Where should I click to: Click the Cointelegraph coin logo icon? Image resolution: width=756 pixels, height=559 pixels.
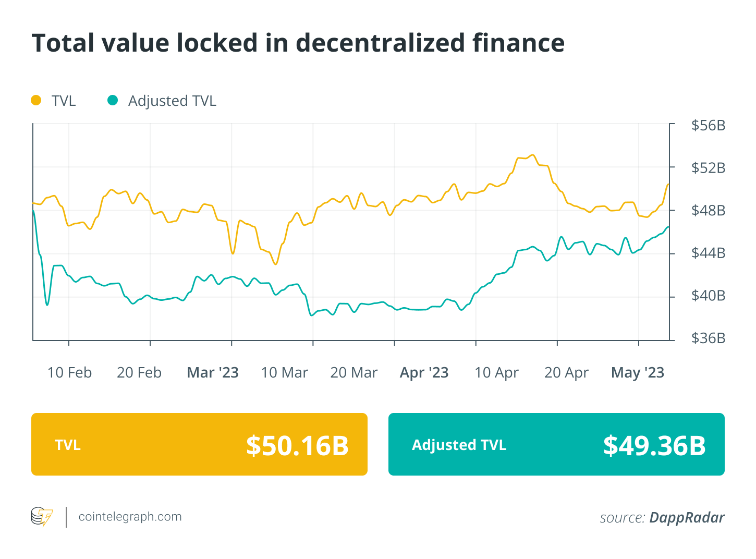(42, 517)
